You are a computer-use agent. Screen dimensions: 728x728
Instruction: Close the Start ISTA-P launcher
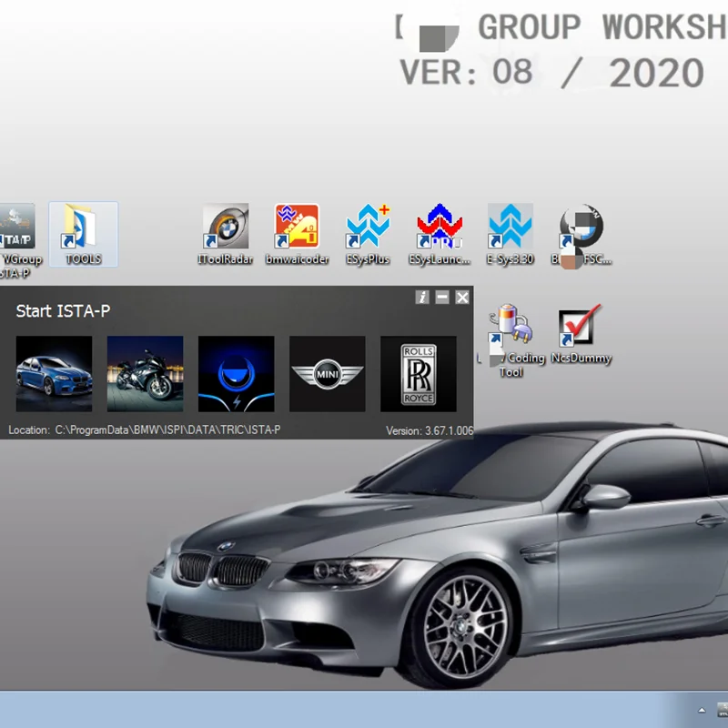pyautogui.click(x=462, y=298)
